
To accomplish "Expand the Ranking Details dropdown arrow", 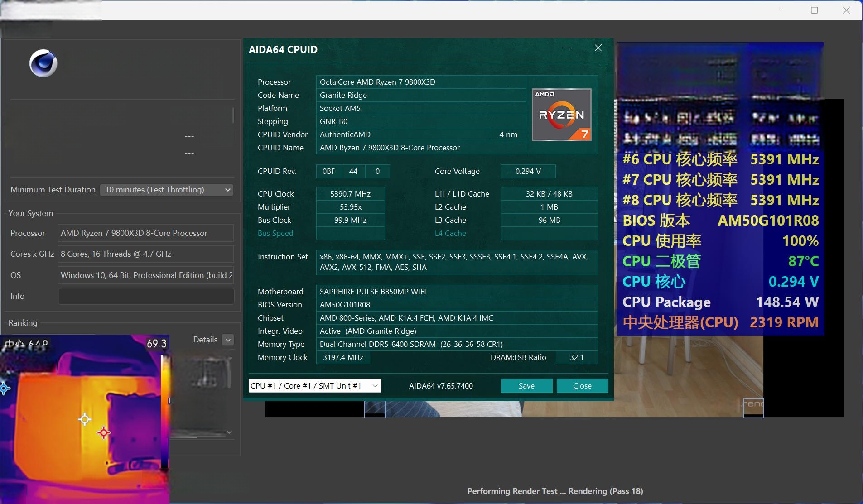I will pos(228,340).
